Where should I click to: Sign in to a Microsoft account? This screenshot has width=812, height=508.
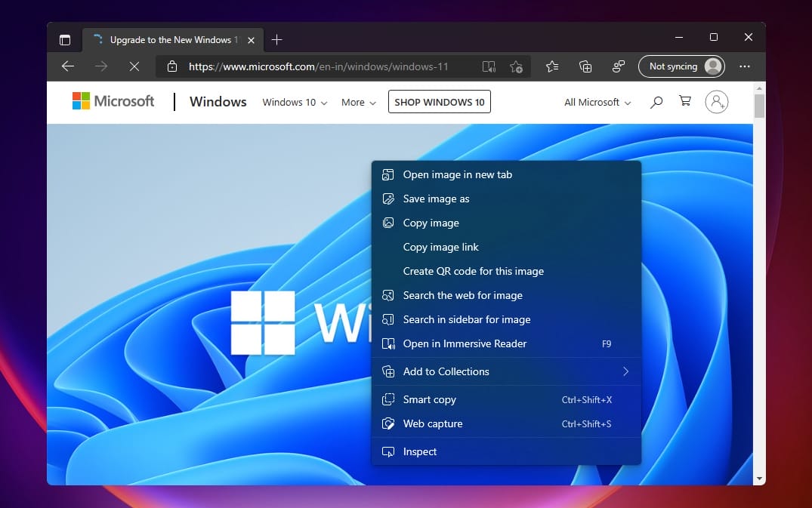[716, 101]
